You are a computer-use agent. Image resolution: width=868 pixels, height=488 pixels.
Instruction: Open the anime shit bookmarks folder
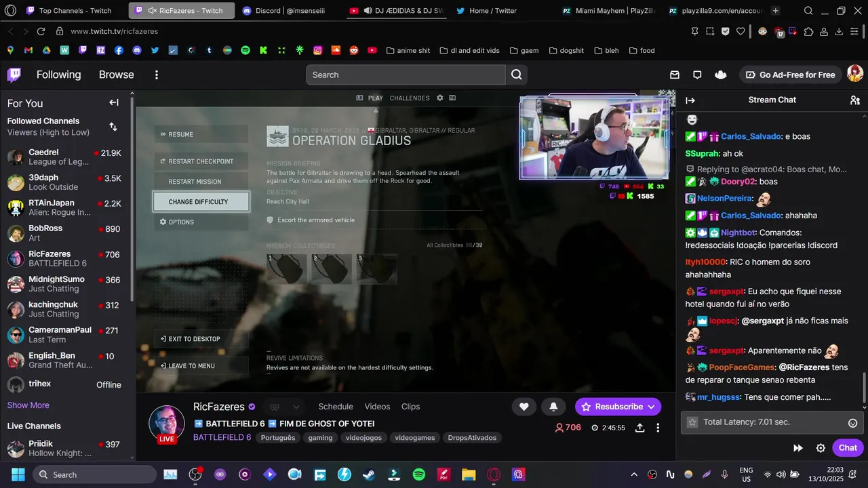pyautogui.click(x=408, y=50)
